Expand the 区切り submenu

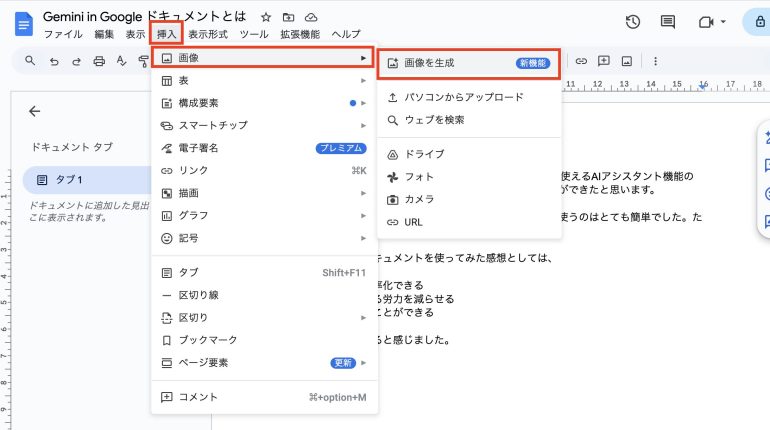pyautogui.click(x=264, y=318)
